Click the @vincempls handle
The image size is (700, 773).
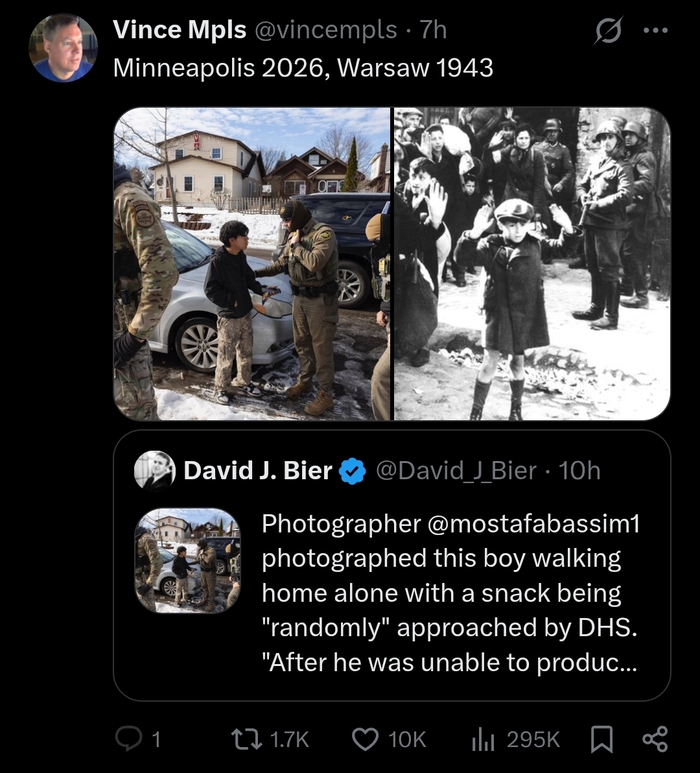click(x=325, y=30)
